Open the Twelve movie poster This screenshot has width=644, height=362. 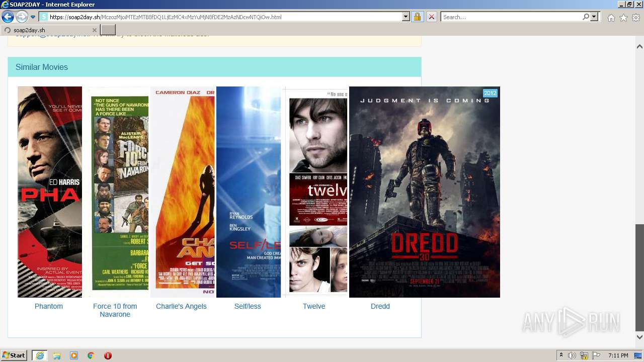pos(315,192)
